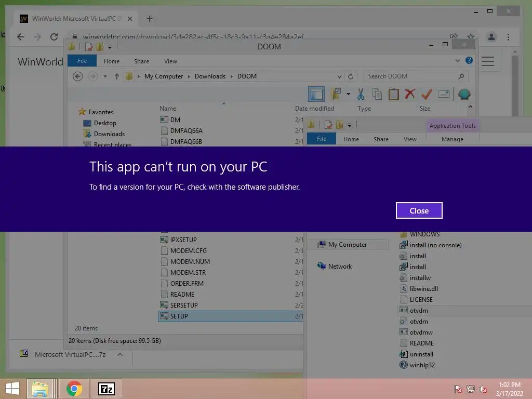Viewport: 532px width, 399px height.
Task: Click My Computer in the DOOM address breadcrumb
Action: click(164, 76)
